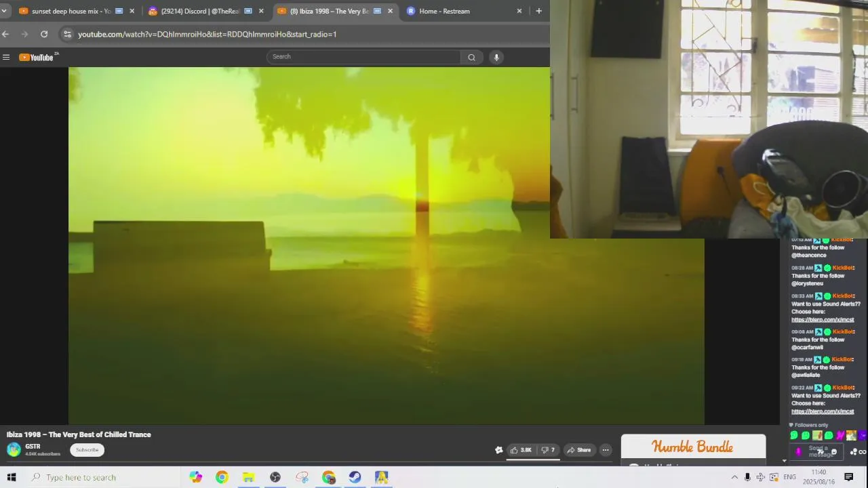Viewport: 868px width, 488px height.
Task: Switch the ENG input language
Action: coord(790,477)
